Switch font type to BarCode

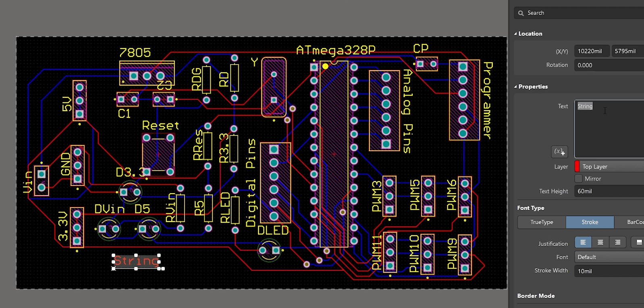pos(629,222)
